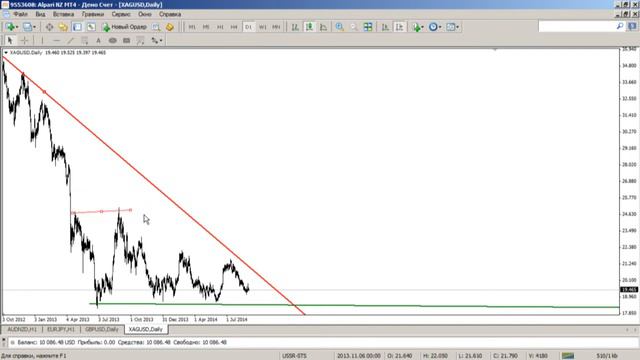Expand the Arrows tool dropdown arrow
Viewport: 640px width, 360px height.
(x=161, y=40)
